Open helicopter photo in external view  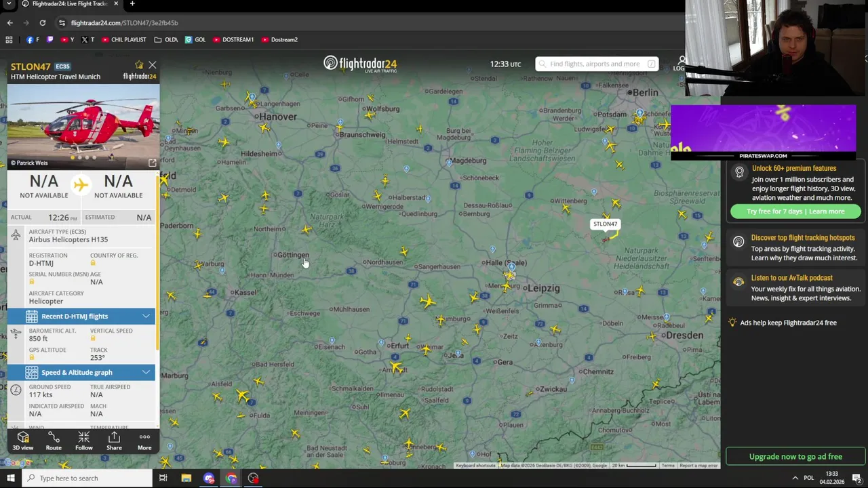tap(152, 163)
